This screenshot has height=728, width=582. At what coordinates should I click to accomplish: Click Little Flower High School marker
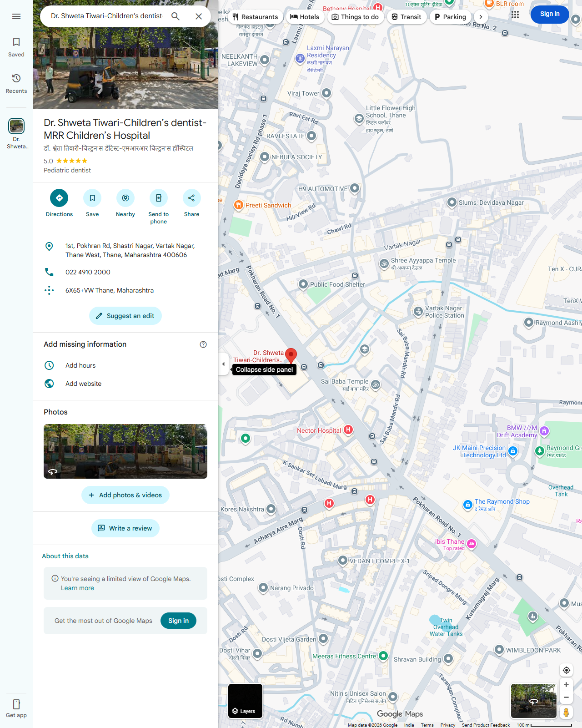pos(359,119)
